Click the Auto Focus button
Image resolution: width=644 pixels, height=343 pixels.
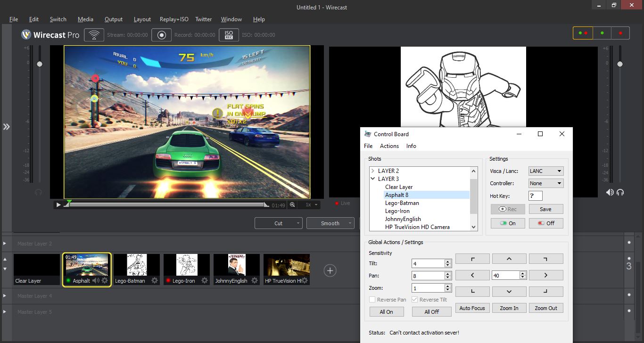(472, 308)
